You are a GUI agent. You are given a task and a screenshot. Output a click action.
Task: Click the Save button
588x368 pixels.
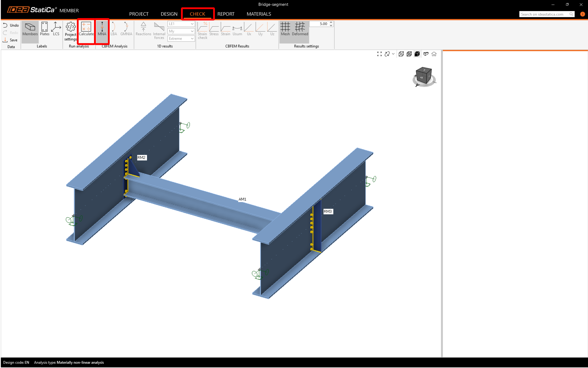[x=10, y=40]
